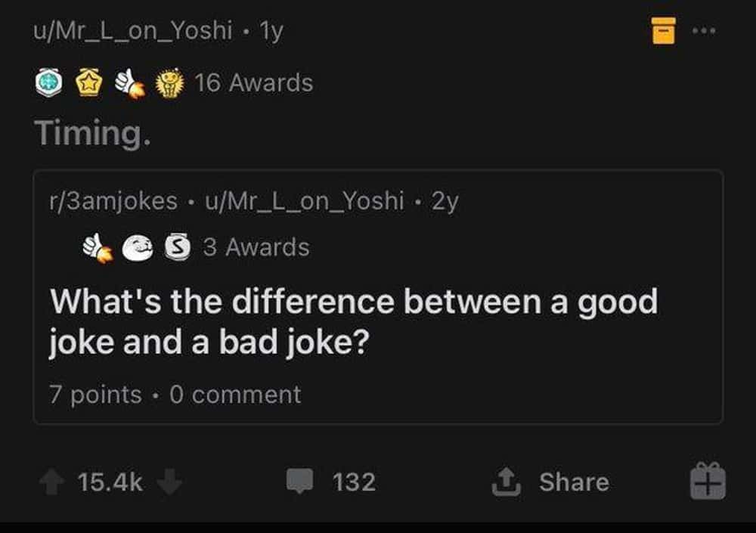Give an award using the gift icon
Viewport: 756px width, 533px height.
tap(708, 482)
